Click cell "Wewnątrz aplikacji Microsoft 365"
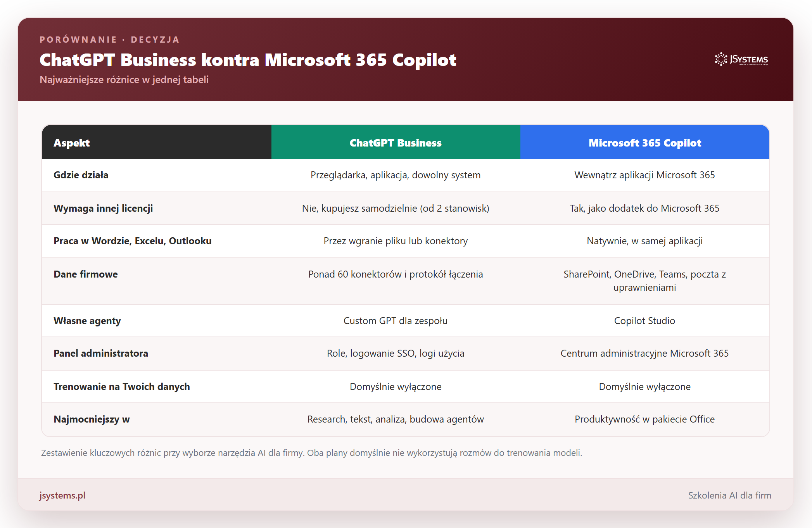812x528 pixels. 644,175
